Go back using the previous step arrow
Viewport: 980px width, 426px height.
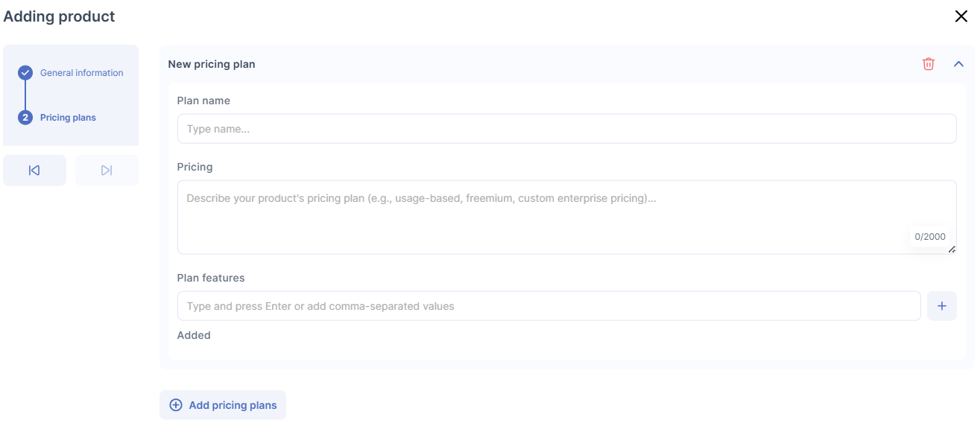(x=34, y=171)
